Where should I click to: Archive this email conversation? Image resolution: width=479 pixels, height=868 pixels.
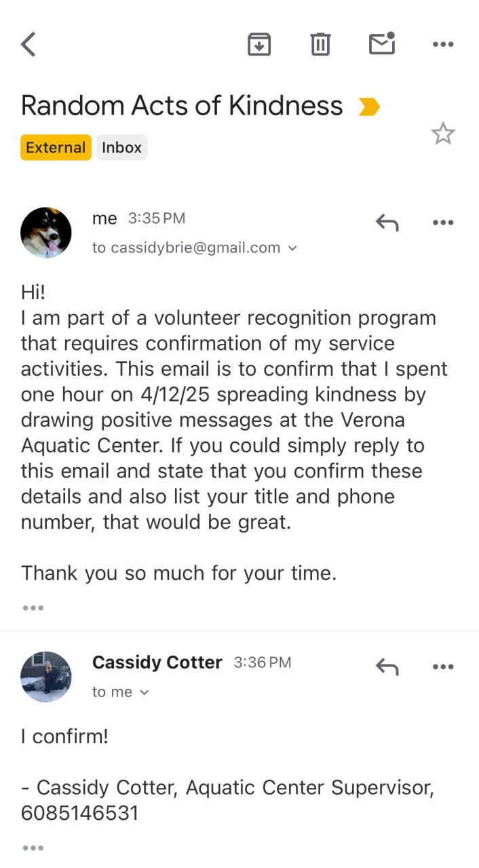259,45
